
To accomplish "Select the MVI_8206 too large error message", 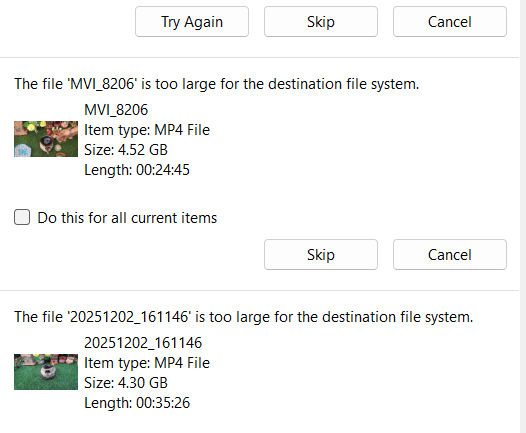I will click(217, 84).
